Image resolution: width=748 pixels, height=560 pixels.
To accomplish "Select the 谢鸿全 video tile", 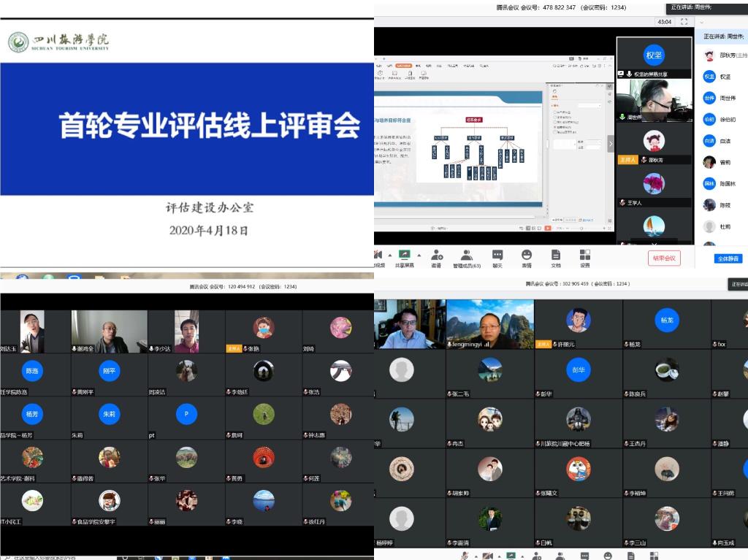I will click(x=110, y=331).
